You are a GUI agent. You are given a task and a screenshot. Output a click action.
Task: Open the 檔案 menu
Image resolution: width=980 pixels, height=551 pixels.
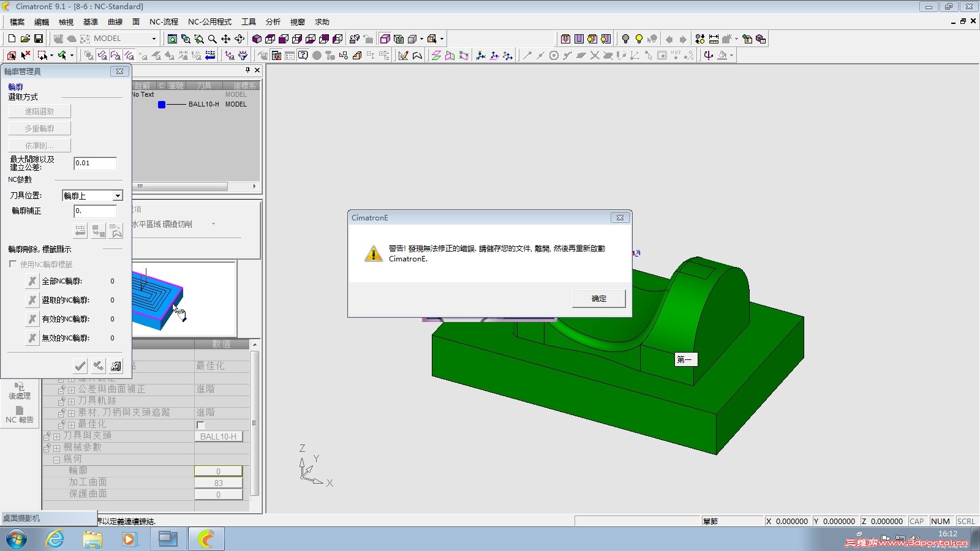[x=17, y=22]
